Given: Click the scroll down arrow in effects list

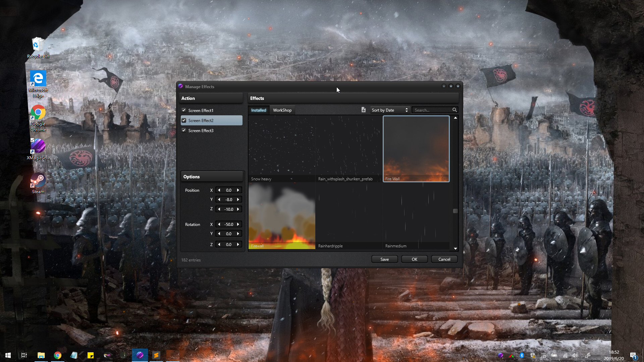Looking at the screenshot, I should [455, 249].
